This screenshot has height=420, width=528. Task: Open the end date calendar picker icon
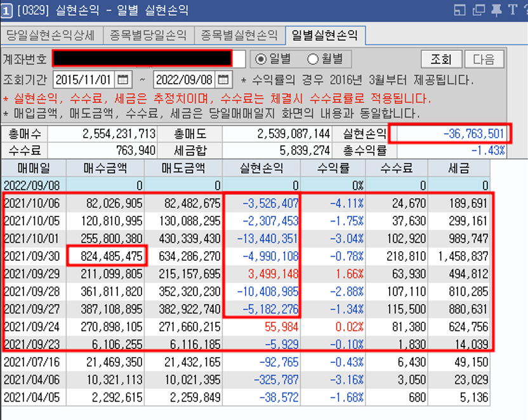(223, 80)
